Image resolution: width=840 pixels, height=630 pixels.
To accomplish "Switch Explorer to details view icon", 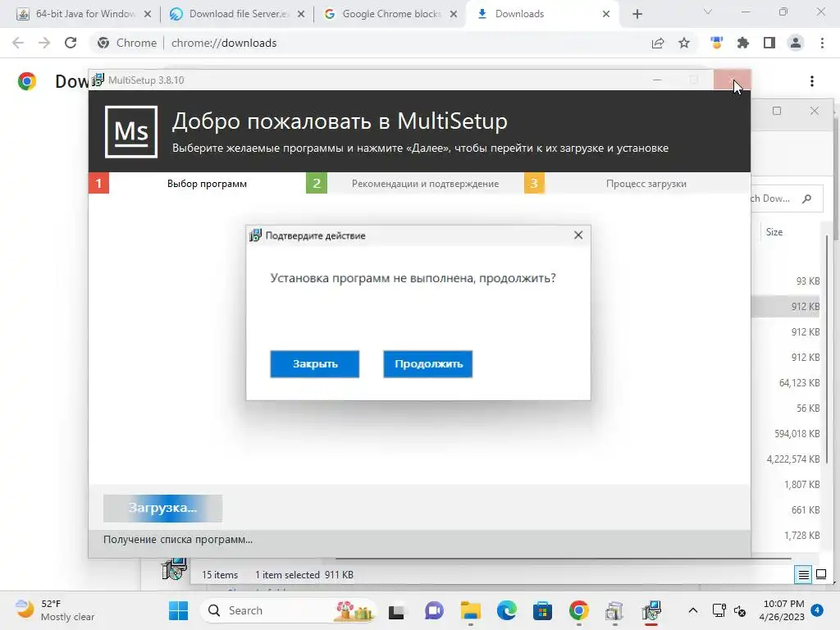I will pyautogui.click(x=804, y=575).
